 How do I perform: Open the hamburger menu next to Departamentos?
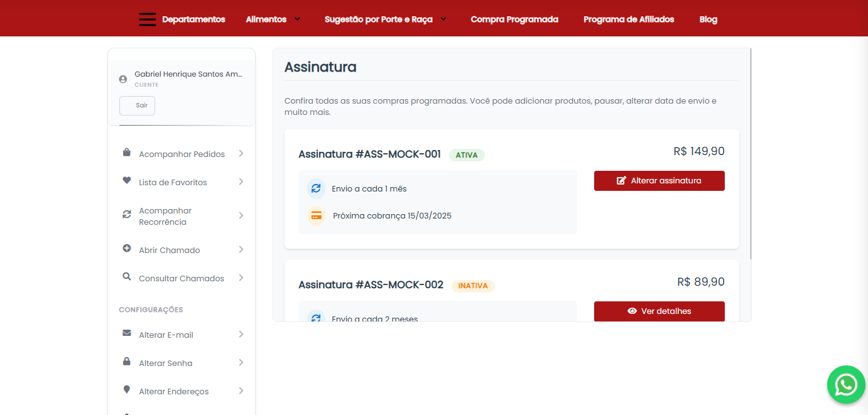(x=147, y=19)
